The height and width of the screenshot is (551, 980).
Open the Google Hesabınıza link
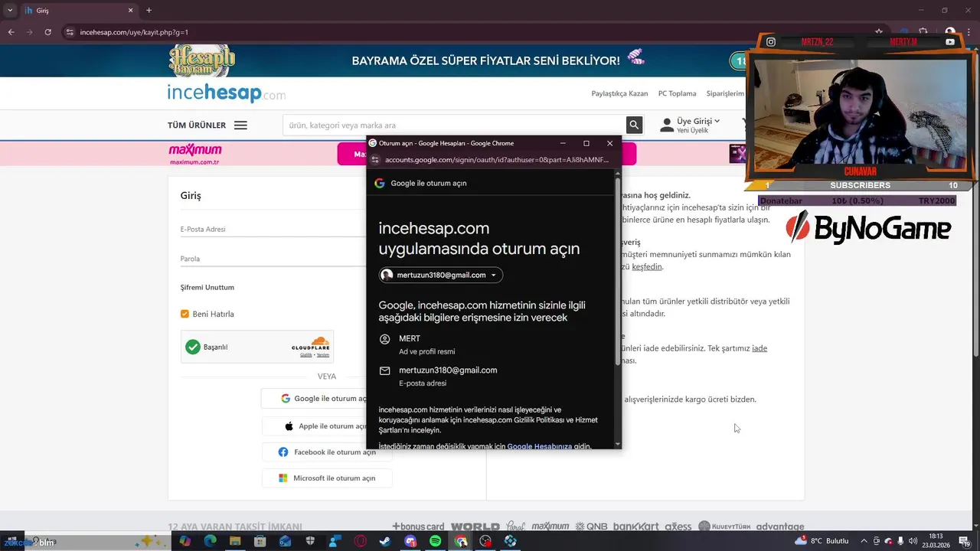(x=540, y=446)
